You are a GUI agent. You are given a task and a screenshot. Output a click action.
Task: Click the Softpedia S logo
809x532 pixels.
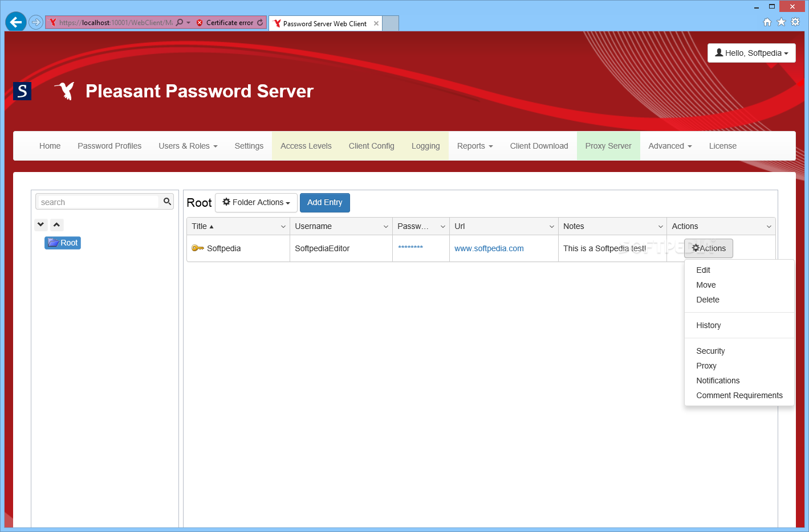(22, 91)
